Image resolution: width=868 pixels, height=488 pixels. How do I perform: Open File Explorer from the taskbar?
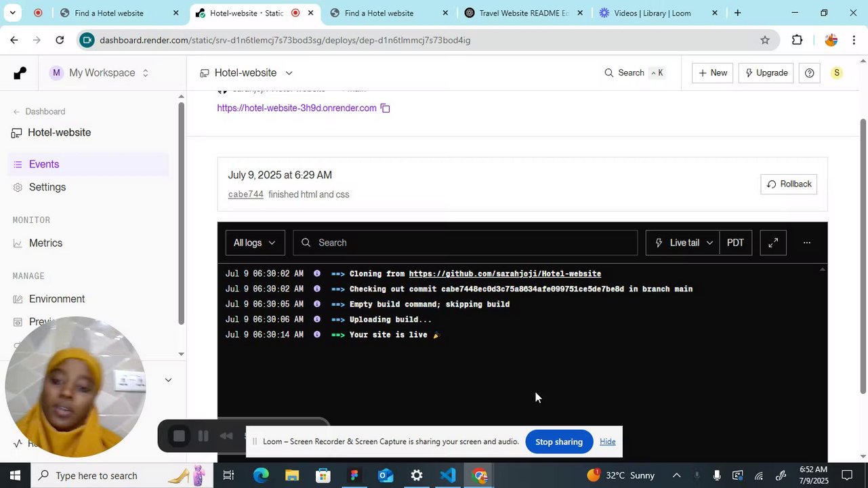coord(292,475)
